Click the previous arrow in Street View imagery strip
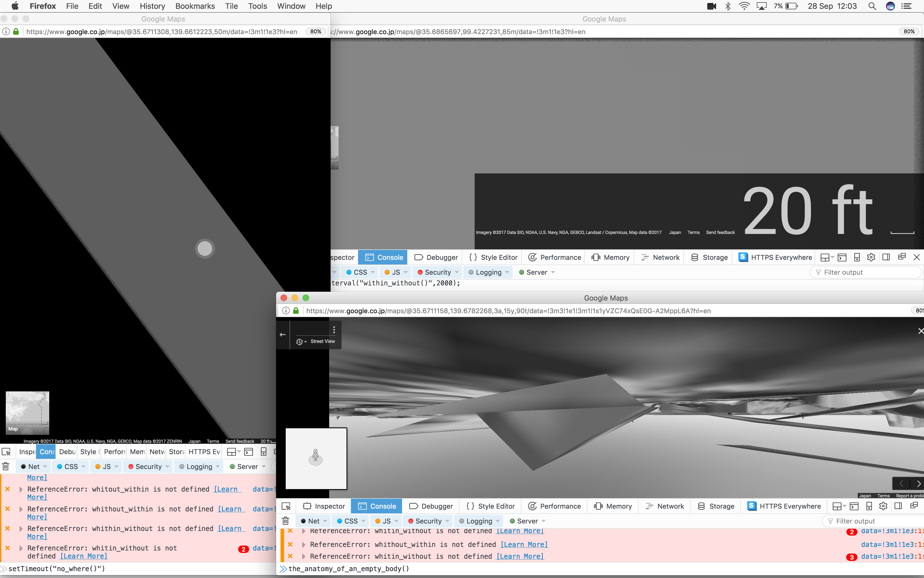The height and width of the screenshot is (578, 924). coord(901,484)
